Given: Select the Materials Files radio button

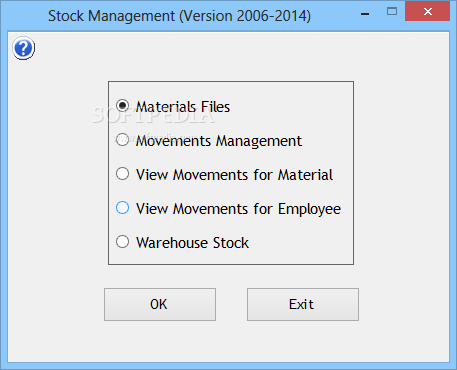Looking at the screenshot, I should click(x=122, y=106).
